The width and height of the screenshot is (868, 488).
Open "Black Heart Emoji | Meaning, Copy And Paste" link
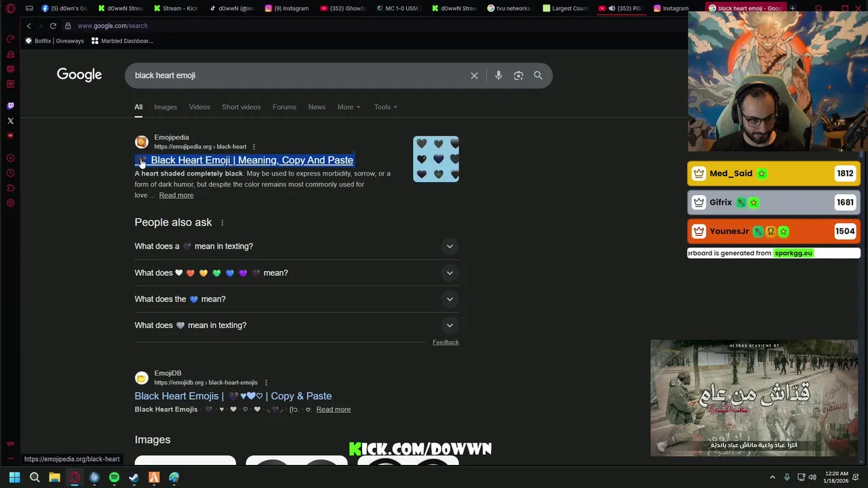pyautogui.click(x=244, y=160)
